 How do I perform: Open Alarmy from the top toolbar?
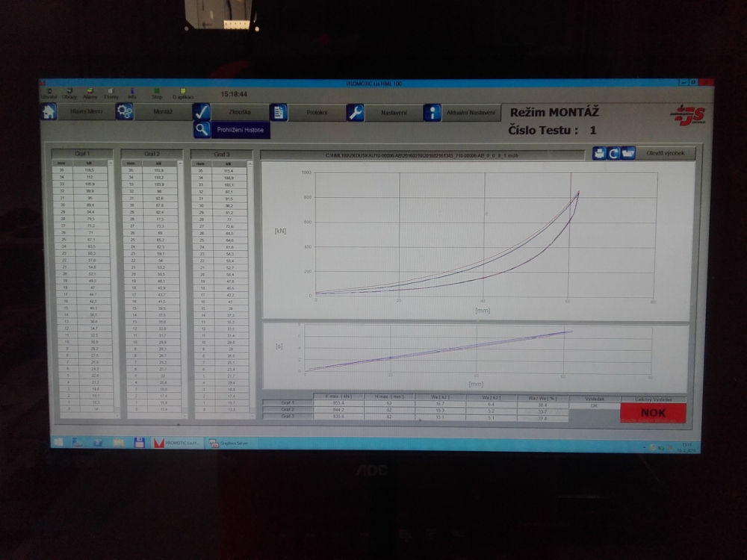90,93
